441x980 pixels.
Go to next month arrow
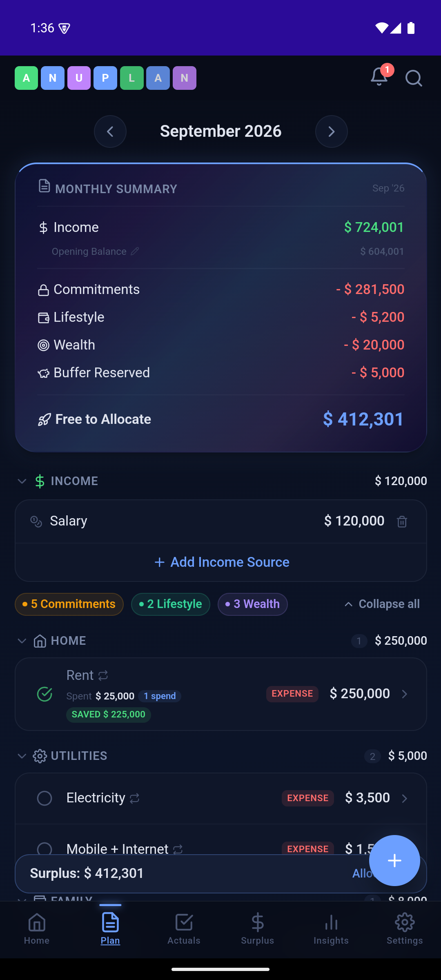pyautogui.click(x=332, y=131)
